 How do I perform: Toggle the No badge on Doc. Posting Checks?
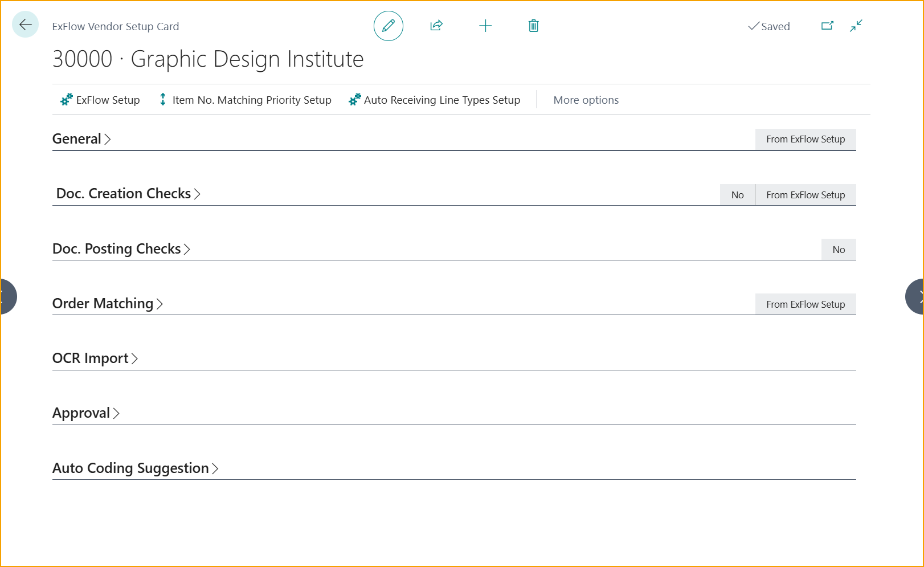pos(838,249)
